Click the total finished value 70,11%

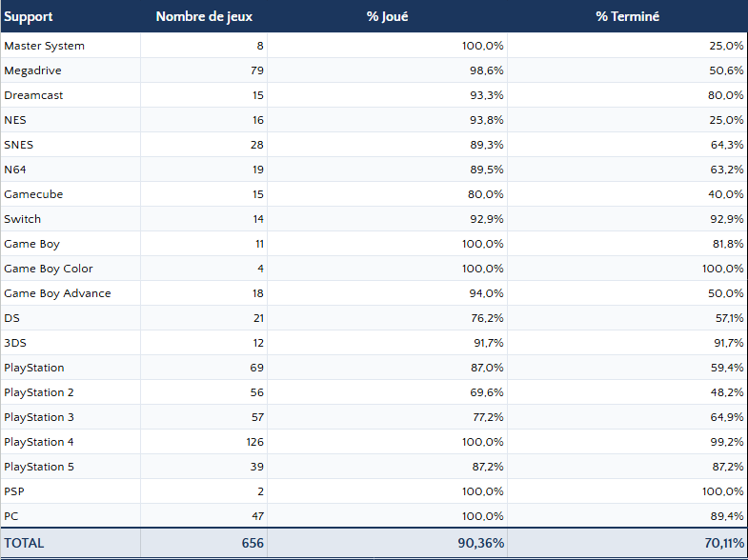click(x=724, y=543)
